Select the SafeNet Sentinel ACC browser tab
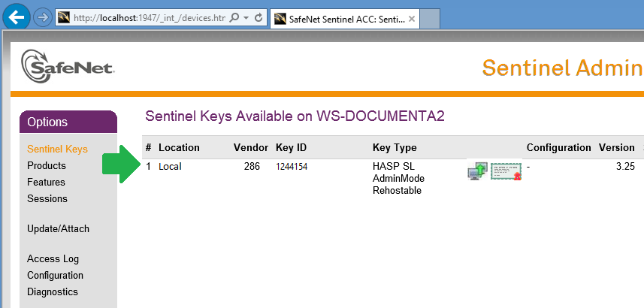This screenshot has width=644, height=308. click(x=338, y=18)
